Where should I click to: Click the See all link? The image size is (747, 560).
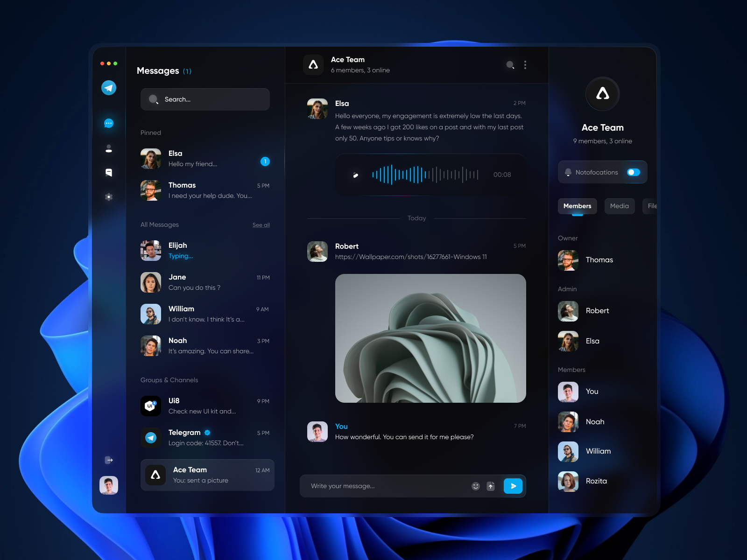pos(261,225)
